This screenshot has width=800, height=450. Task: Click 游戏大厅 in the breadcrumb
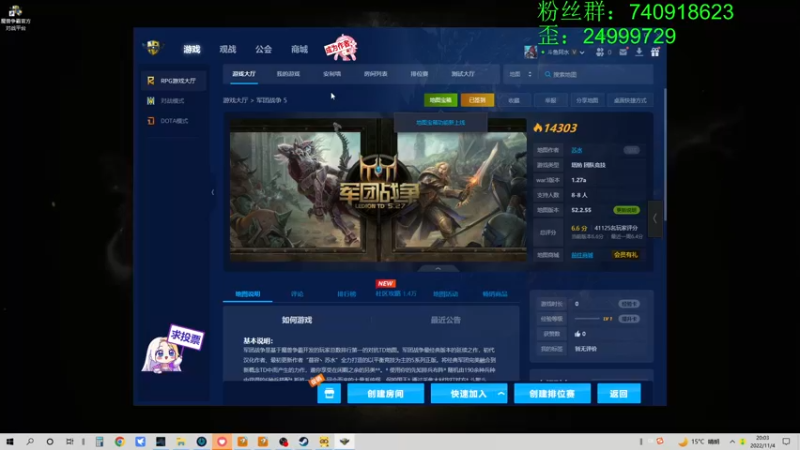tap(235, 101)
